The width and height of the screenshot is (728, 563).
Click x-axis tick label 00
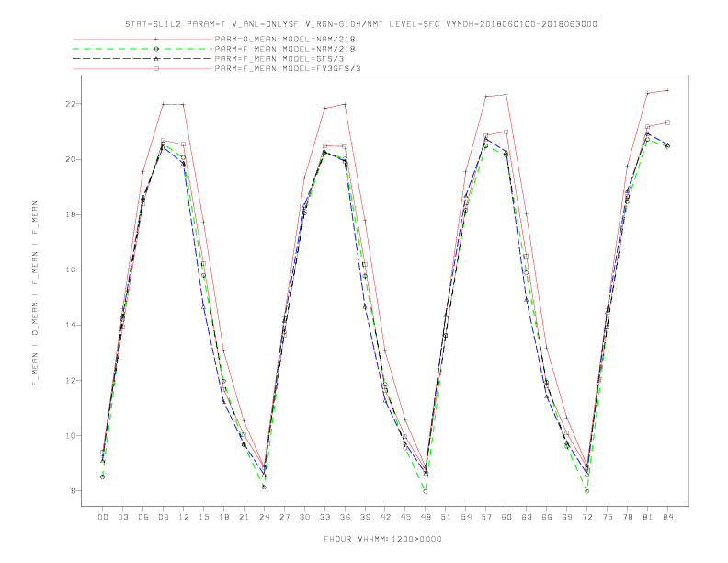103,517
